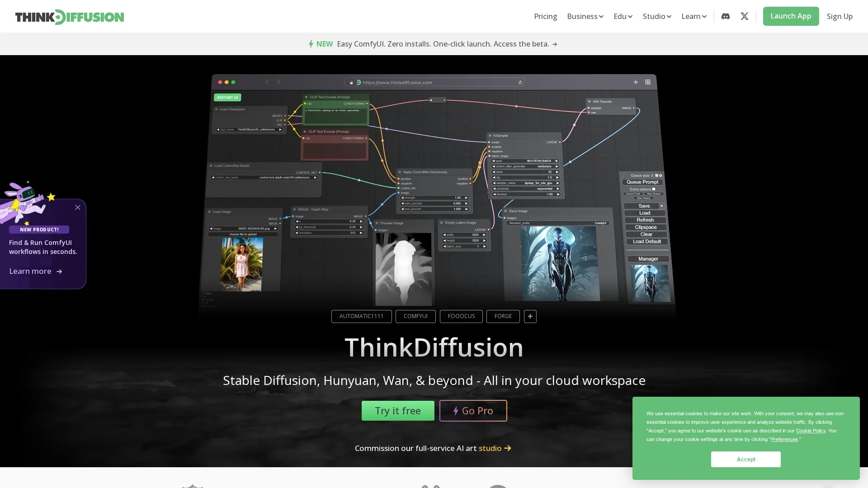Select the FOOOCUS tab
The width and height of the screenshot is (868, 488).
pyautogui.click(x=461, y=316)
